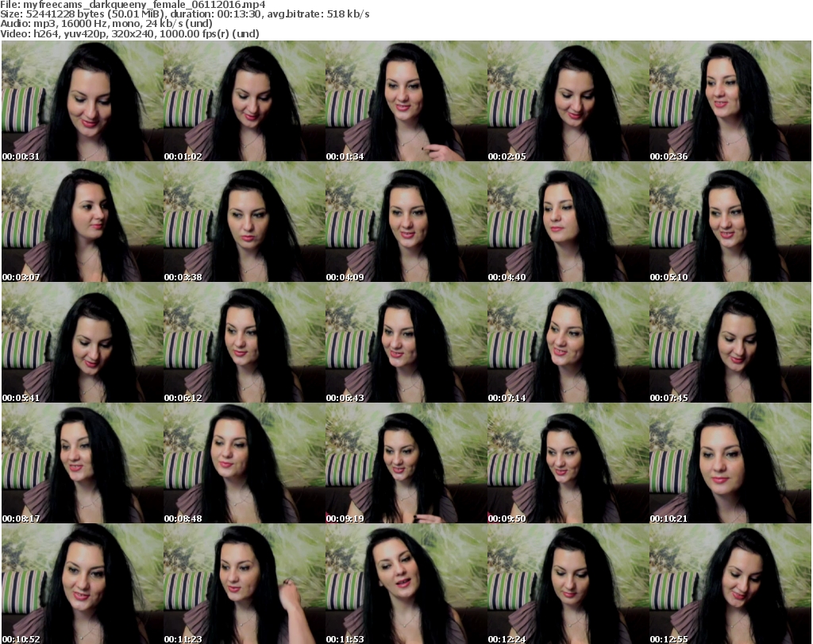Choose the frame at 00:06:12
813x644 pixels.
click(245, 343)
